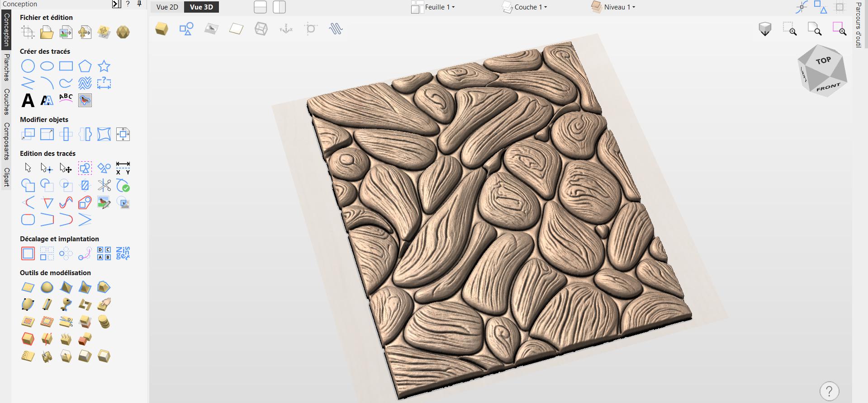The image size is (868, 403).
Task: Click the X Y measure tool
Action: 123,168
